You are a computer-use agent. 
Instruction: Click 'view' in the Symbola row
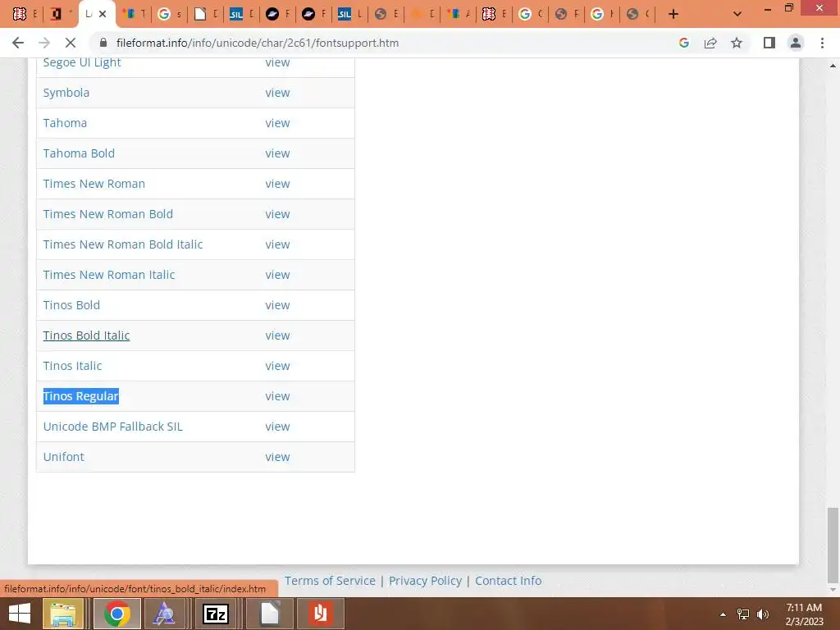click(277, 93)
